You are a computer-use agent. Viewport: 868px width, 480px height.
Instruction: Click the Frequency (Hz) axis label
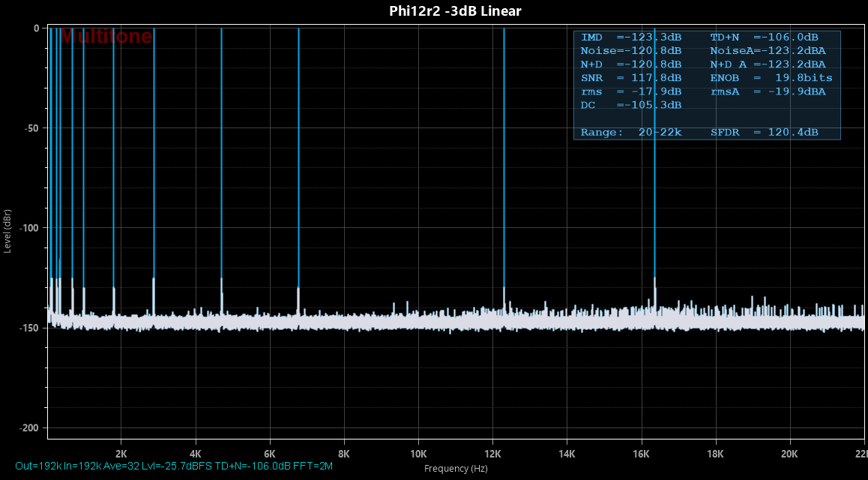pyautogui.click(x=456, y=469)
